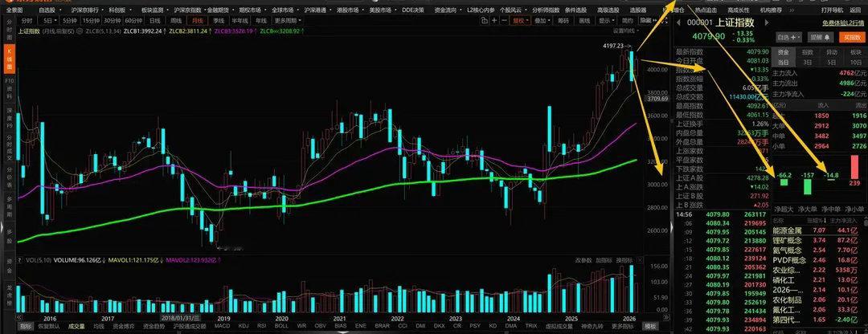The height and width of the screenshot is (334, 868).
Task: Click the 提醒 bell alert button
Action: tap(821, 37)
